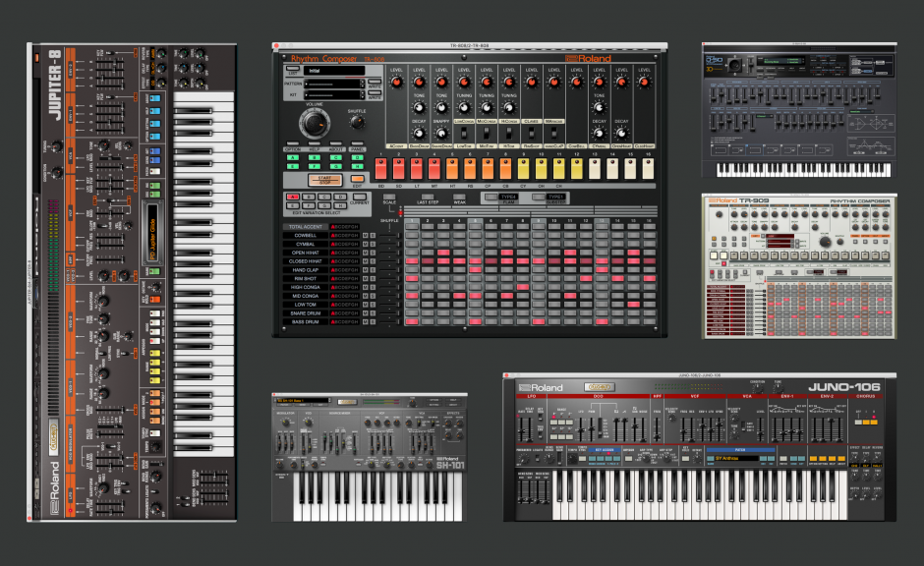Open the preset LIST on the TR-808
924x566 pixels.
pos(292,69)
